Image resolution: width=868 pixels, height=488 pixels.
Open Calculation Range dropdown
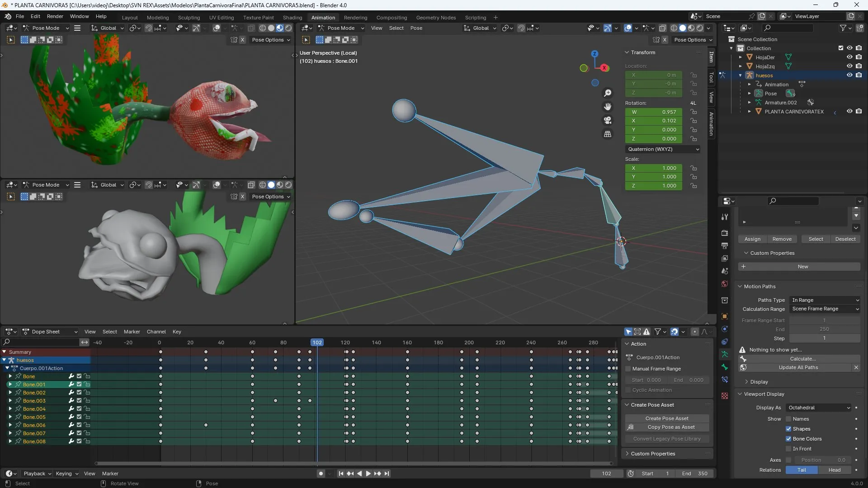point(825,309)
